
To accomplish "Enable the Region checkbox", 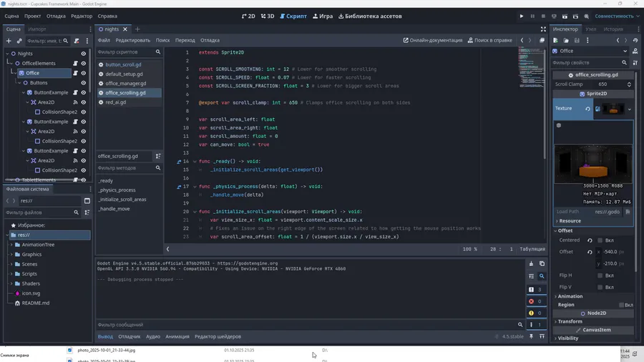I will (621, 305).
